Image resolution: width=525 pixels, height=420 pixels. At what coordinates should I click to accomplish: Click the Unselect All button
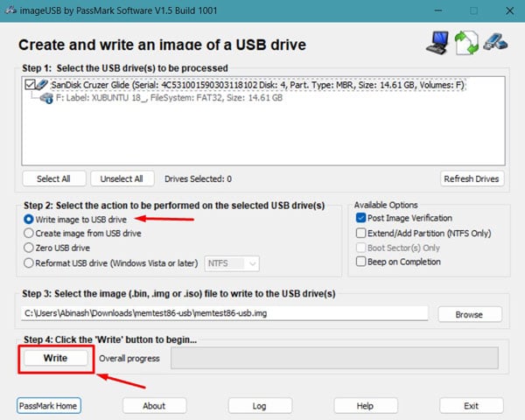pyautogui.click(x=122, y=178)
